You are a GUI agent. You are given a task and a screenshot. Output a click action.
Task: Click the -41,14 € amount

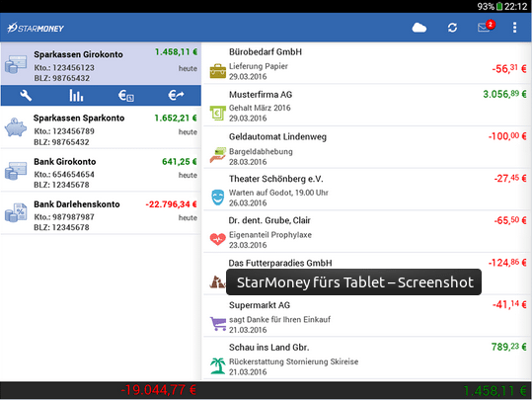(509, 304)
